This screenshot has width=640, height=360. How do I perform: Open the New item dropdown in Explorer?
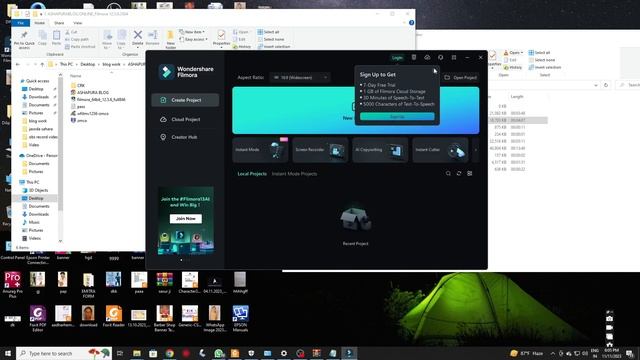tap(192, 32)
